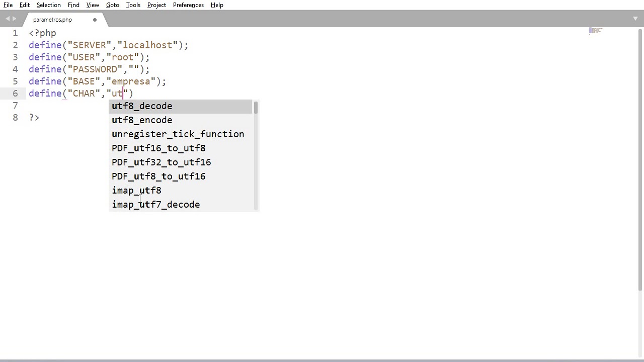The image size is (644, 362).
Task: Click the "localhost" string on line 2
Action: 147,45
